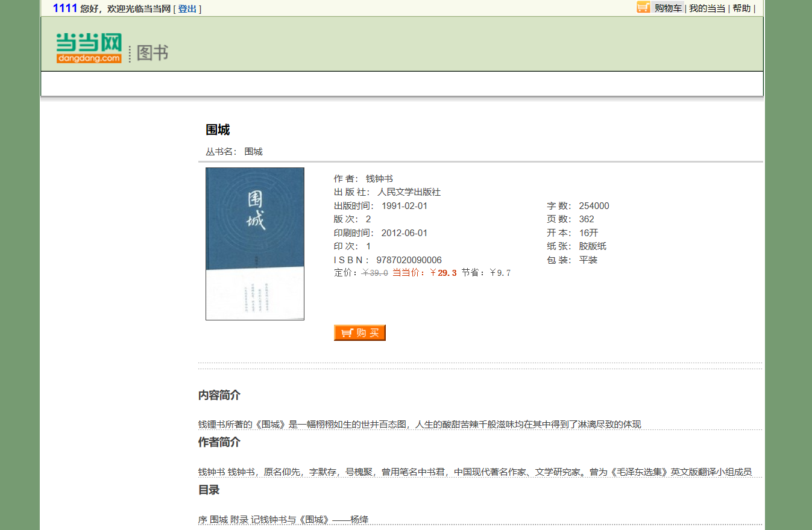Click the 内容简介 section heading
The image size is (812, 530).
(x=219, y=395)
